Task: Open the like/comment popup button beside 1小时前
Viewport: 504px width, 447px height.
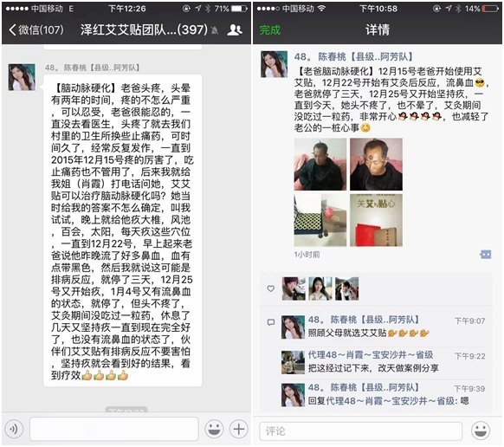Action: (x=485, y=255)
